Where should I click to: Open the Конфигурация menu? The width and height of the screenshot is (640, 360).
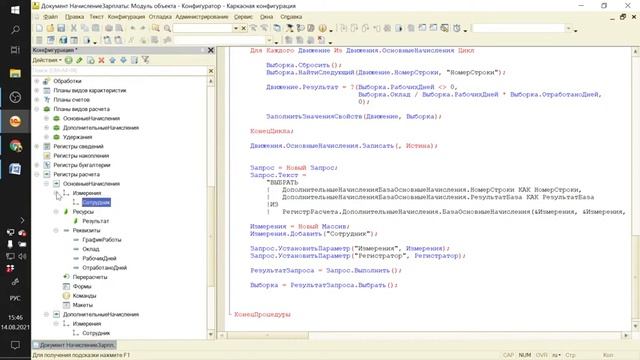(126, 17)
